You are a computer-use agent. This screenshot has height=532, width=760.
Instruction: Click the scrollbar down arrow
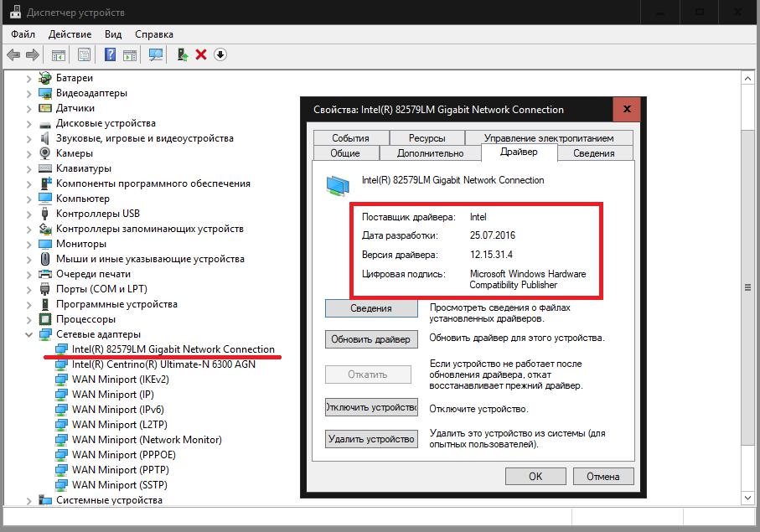[x=747, y=498]
